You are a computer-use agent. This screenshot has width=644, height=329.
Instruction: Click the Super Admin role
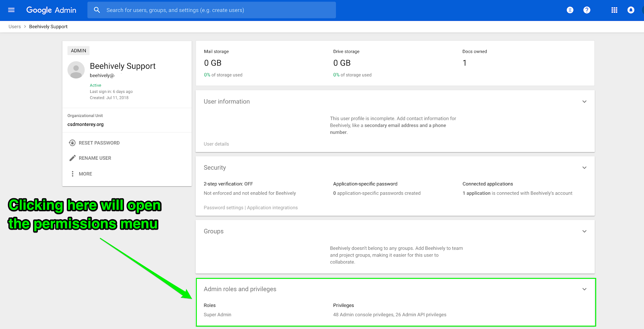tap(217, 315)
